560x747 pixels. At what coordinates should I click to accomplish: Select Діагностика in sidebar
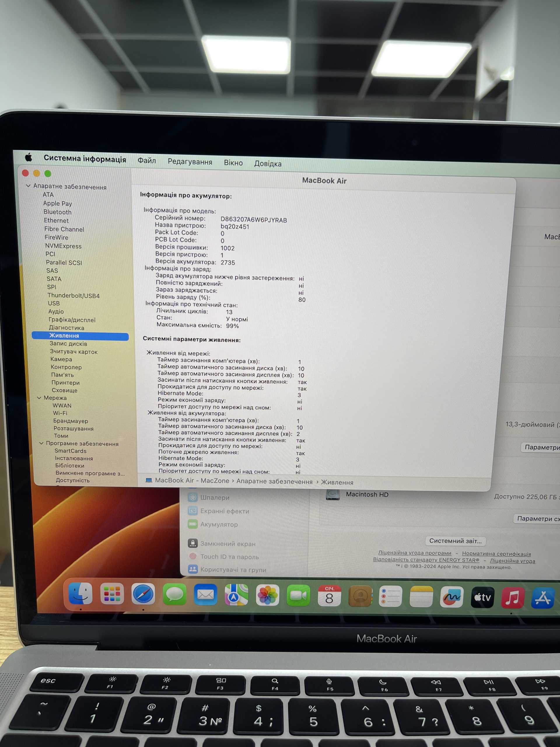[66, 328]
